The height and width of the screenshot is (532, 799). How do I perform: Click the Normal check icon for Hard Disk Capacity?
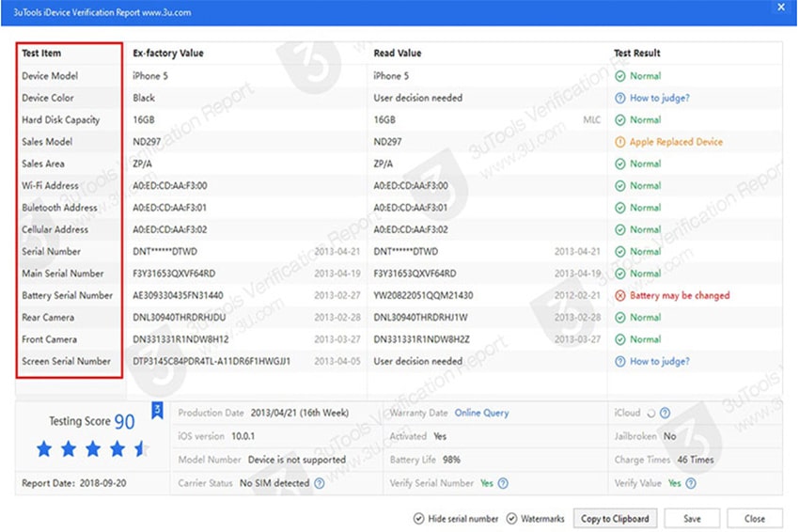619,119
